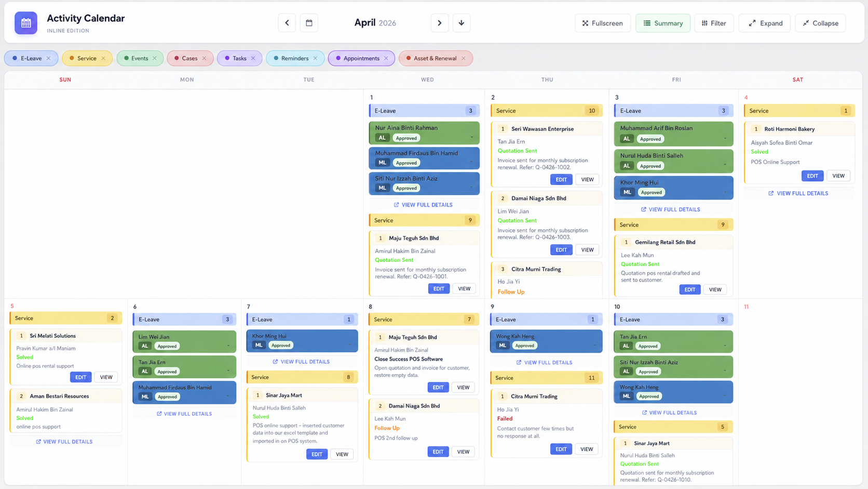This screenshot has width=868, height=489.
Task: Collapse the E-Leave section on April 6
Action: point(184,320)
